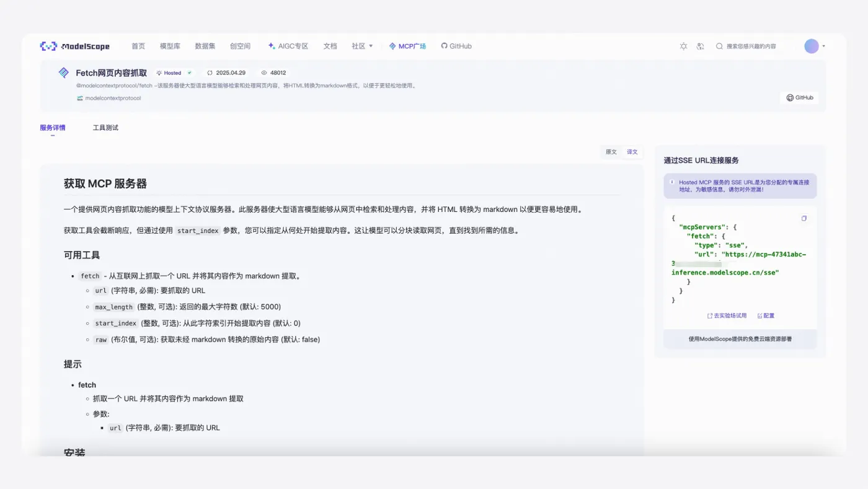Open MCP广场 navigation link
This screenshot has height=489, width=868.
(x=407, y=46)
